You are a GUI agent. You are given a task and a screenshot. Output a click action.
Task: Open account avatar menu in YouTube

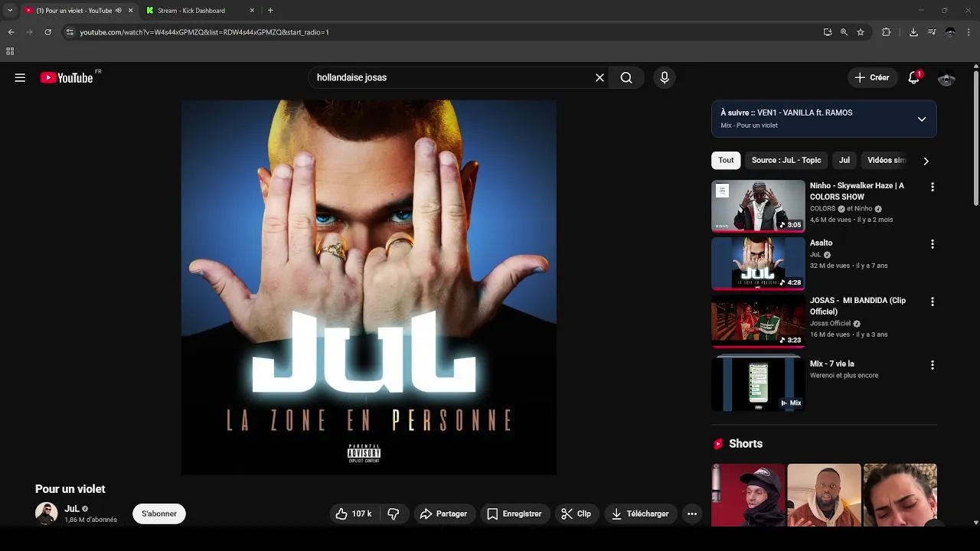pyautogui.click(x=946, y=78)
